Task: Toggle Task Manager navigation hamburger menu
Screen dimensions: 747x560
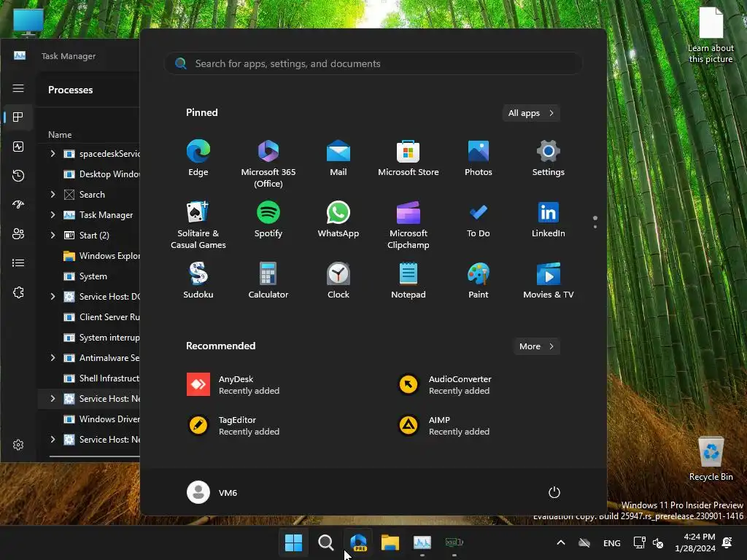Action: coord(18,88)
